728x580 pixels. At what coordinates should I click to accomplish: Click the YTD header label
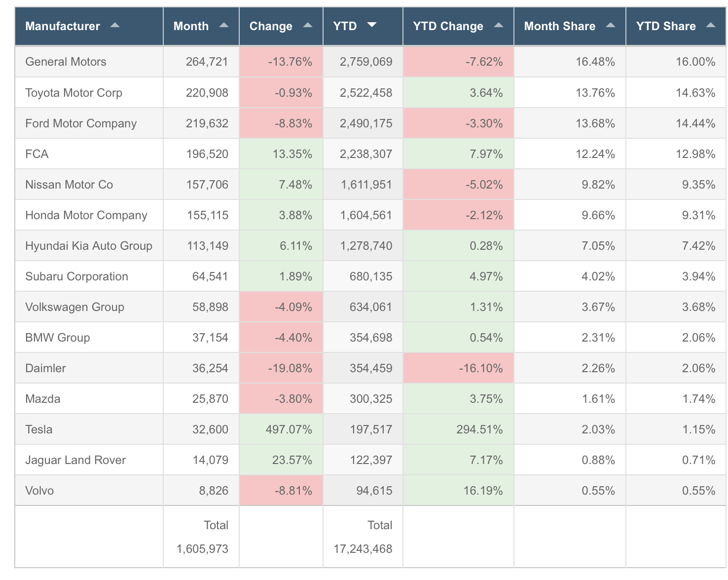345,26
